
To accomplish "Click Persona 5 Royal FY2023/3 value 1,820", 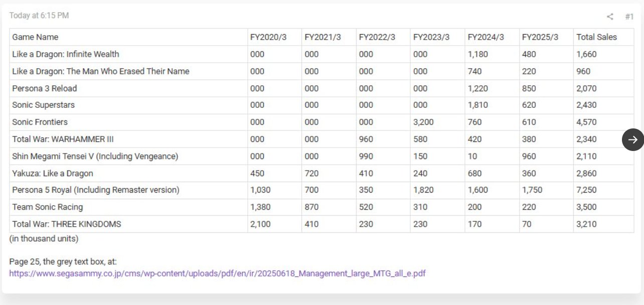I will point(423,190).
